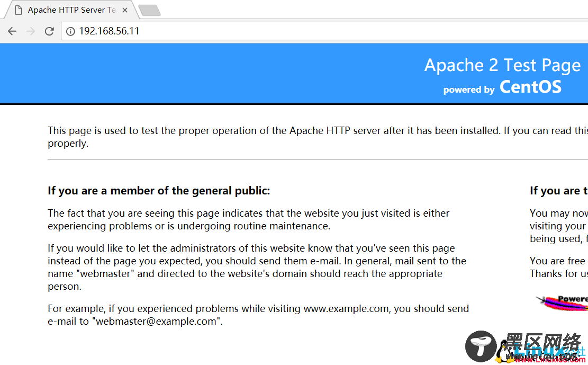The image size is (588, 365).
Task: Open site information icon in address bar
Action: click(70, 31)
